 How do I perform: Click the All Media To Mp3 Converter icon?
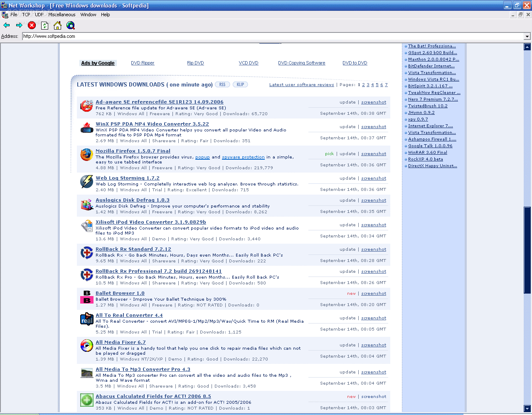[86, 373]
